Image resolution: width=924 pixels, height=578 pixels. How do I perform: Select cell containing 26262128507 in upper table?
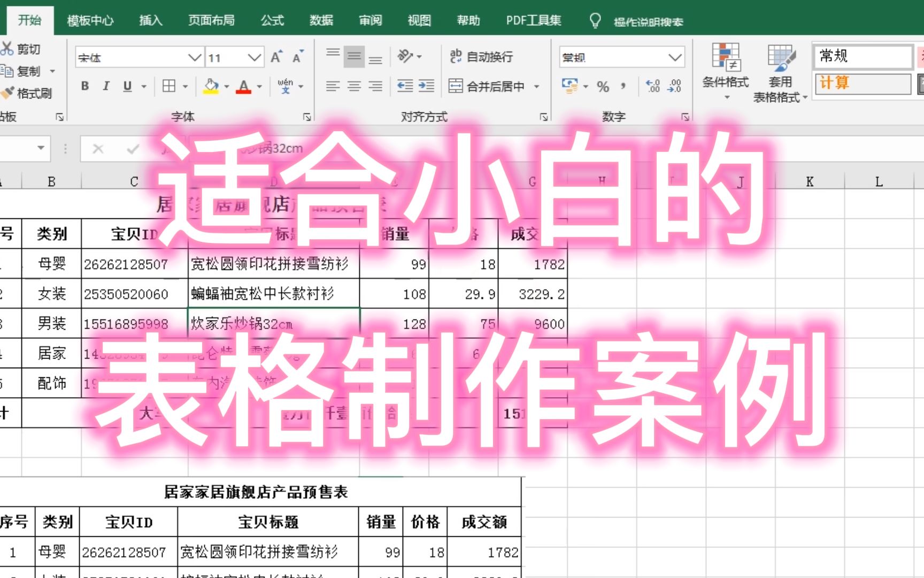pos(134,263)
